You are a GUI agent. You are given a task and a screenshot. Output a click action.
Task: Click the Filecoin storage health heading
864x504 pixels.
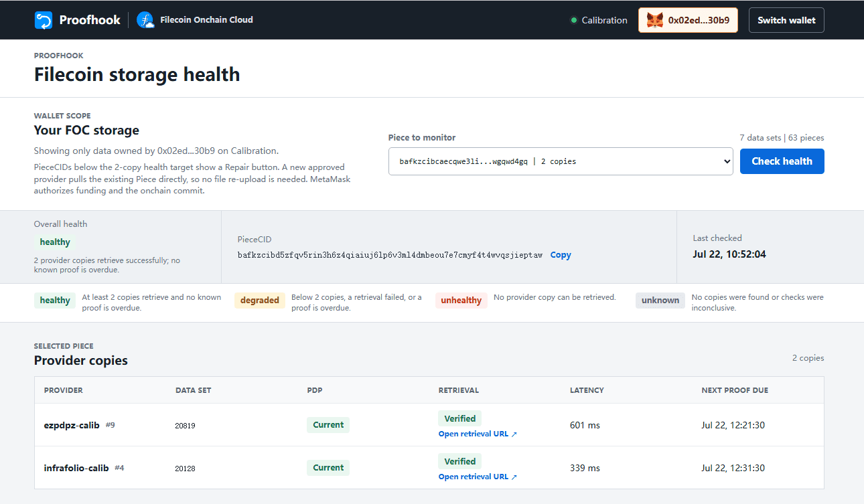(x=137, y=74)
